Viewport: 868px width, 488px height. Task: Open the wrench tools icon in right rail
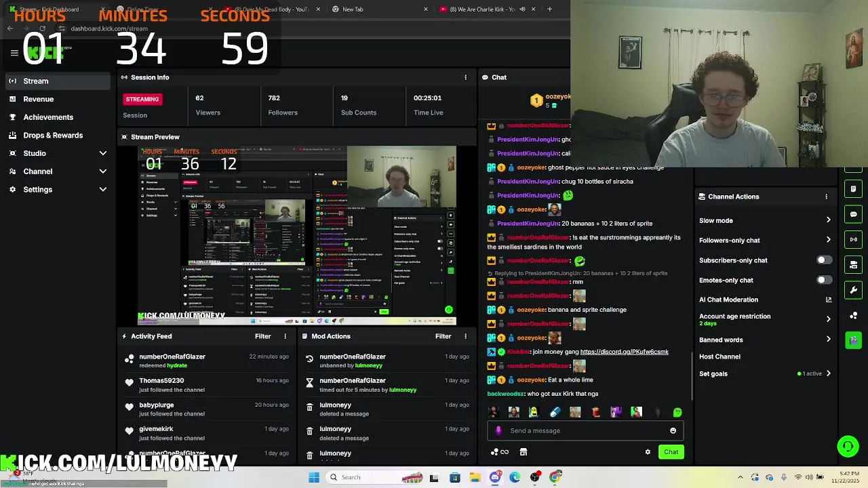click(x=854, y=290)
